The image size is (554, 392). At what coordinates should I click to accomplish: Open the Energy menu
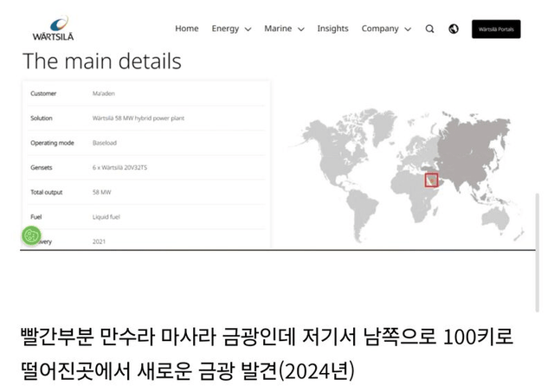coord(225,29)
